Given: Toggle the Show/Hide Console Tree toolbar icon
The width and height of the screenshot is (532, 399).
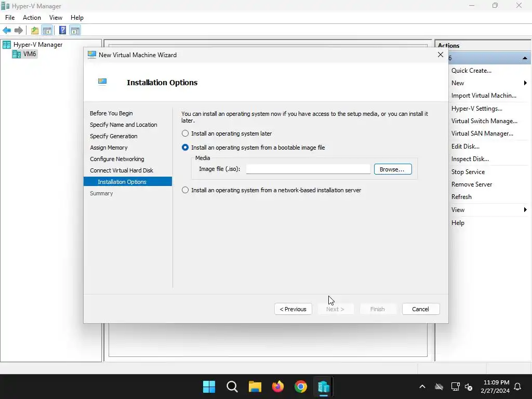Looking at the screenshot, I should click(x=47, y=31).
